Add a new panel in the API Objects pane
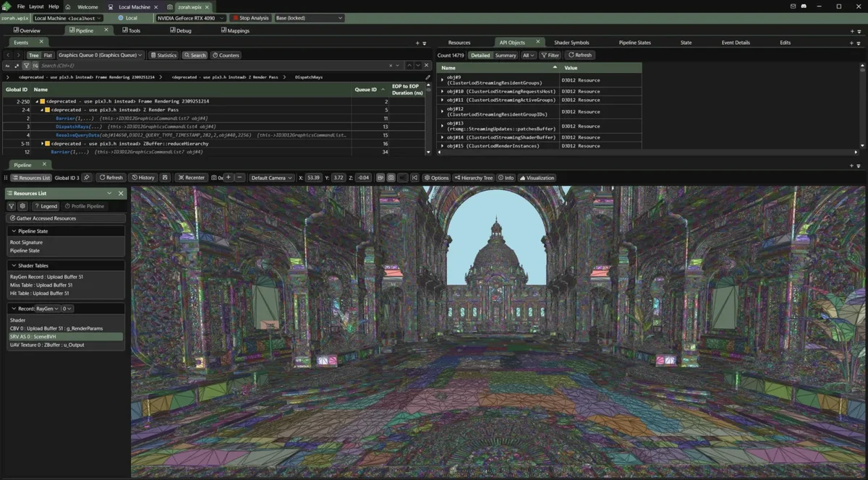Image resolution: width=868 pixels, height=480 pixels. point(852,43)
